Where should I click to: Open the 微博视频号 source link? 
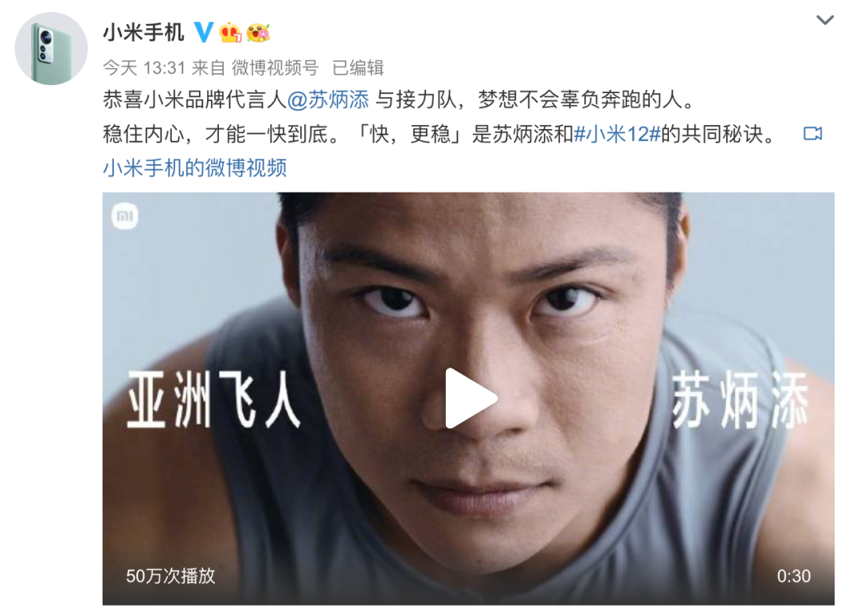click(275, 68)
